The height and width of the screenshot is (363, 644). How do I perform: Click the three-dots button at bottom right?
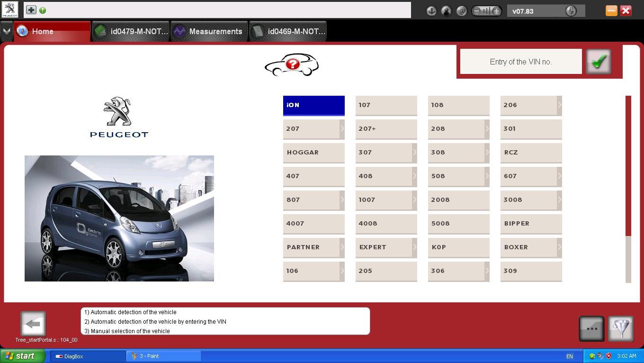click(592, 328)
